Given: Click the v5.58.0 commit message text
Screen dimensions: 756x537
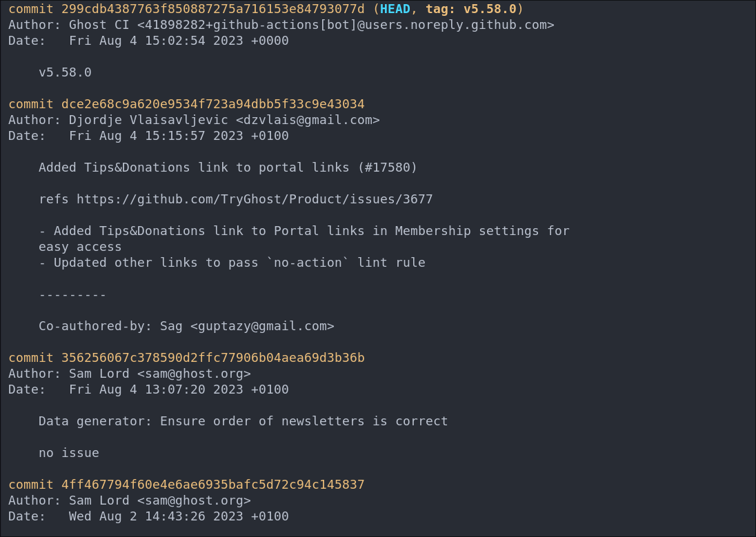Looking at the screenshot, I should click(x=65, y=73).
